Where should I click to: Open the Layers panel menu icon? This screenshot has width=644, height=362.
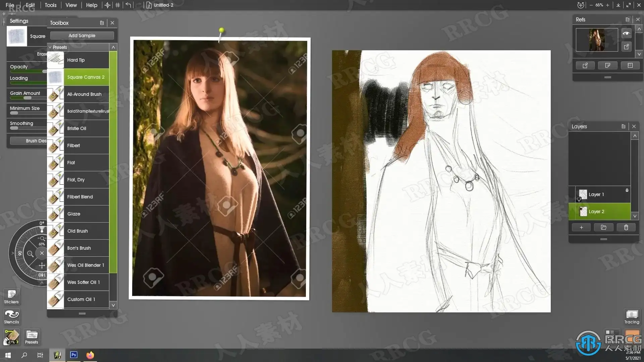pyautogui.click(x=623, y=126)
